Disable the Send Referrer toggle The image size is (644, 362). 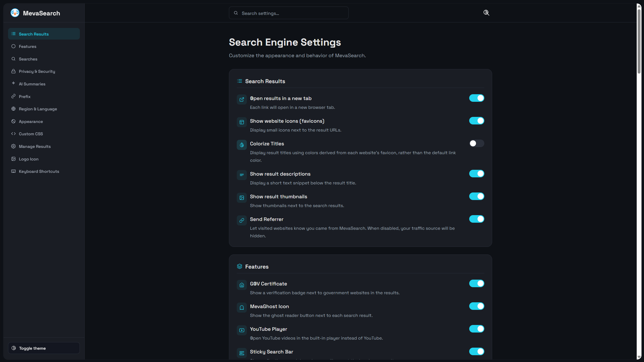click(477, 219)
